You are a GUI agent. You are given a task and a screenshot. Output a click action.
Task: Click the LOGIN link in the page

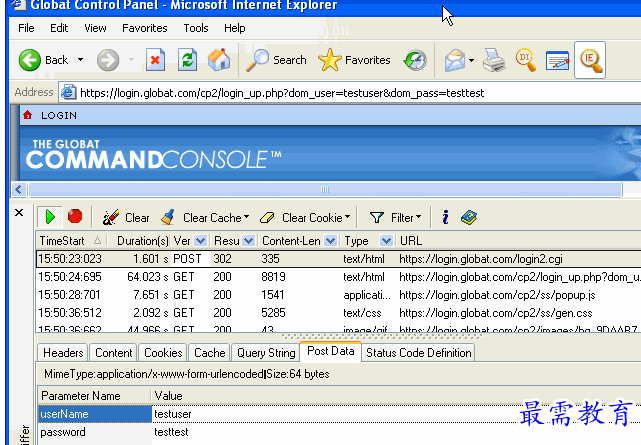point(59,116)
